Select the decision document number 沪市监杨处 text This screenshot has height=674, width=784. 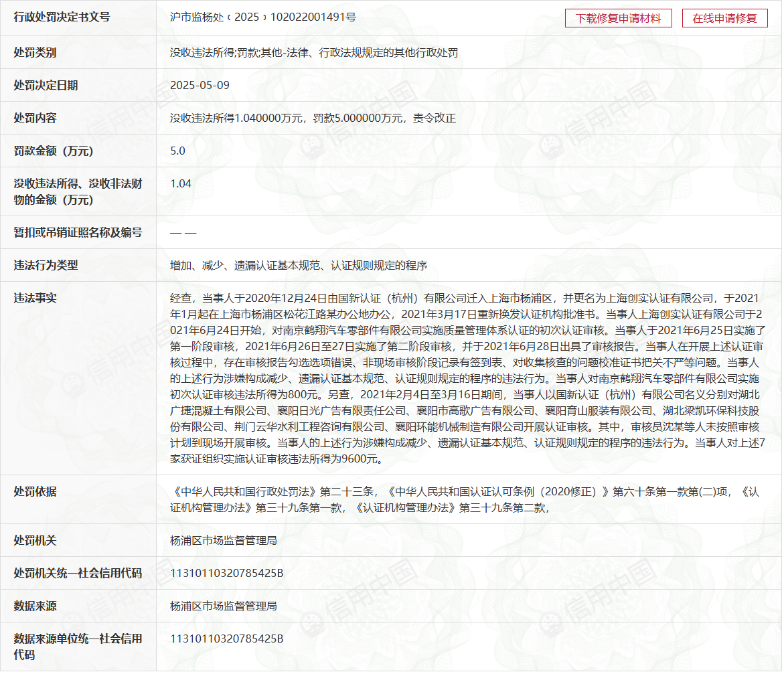click(262, 17)
